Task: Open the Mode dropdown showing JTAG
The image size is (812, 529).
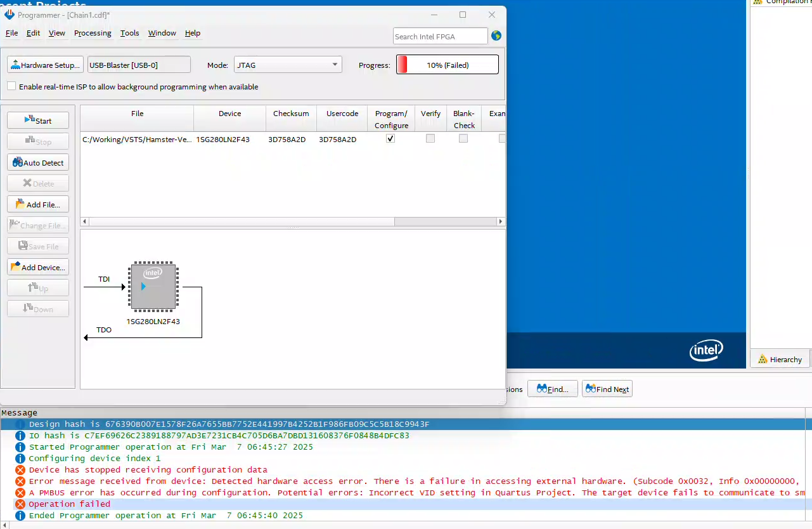Action: click(288, 65)
